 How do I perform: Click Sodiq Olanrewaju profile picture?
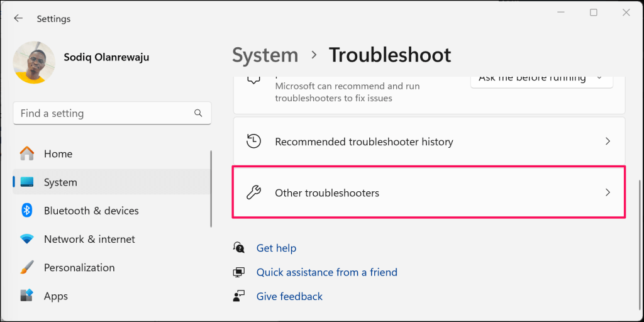pyautogui.click(x=34, y=62)
